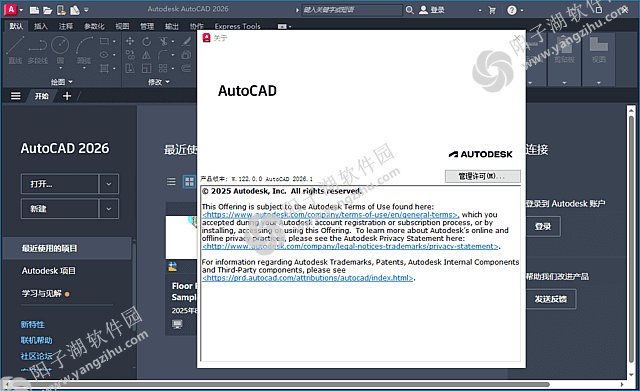Open the autocad attributions index.html link

(x=309, y=278)
